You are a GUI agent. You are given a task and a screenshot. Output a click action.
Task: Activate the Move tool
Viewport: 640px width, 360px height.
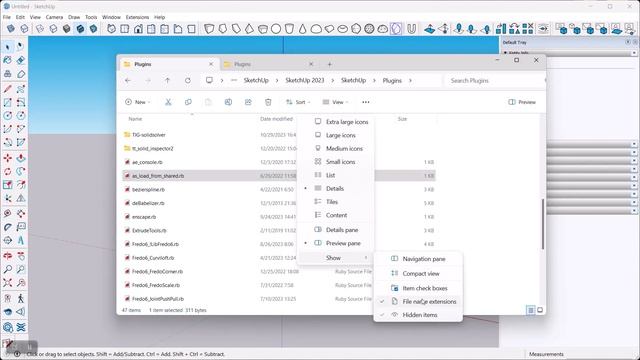coord(7,158)
